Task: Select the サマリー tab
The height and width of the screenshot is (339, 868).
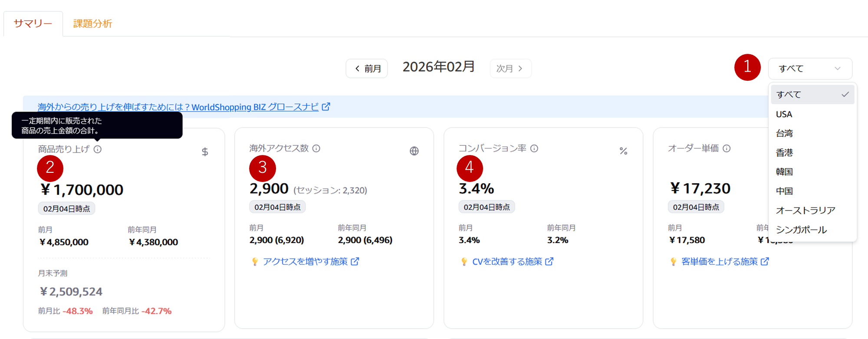Action: coord(33,23)
